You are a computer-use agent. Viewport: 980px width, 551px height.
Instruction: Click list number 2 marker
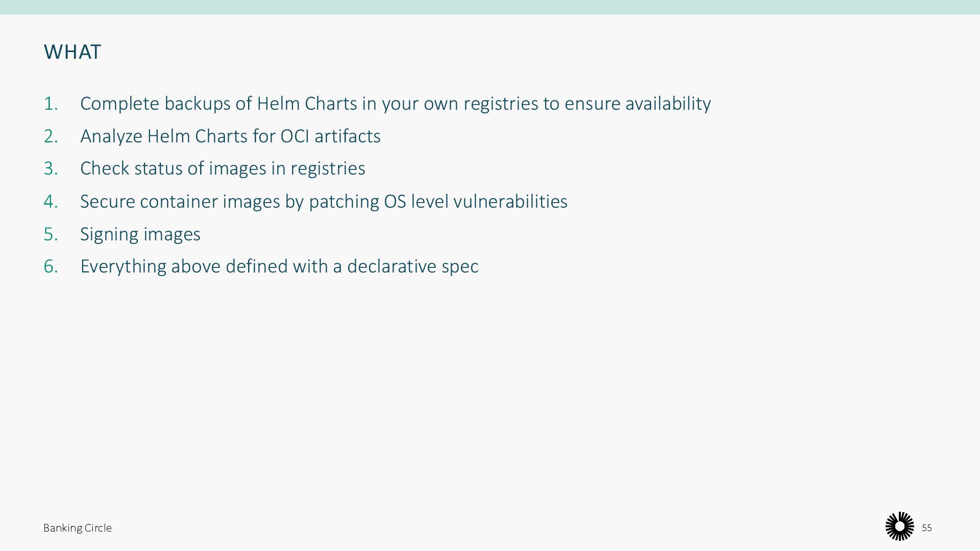click(x=51, y=136)
